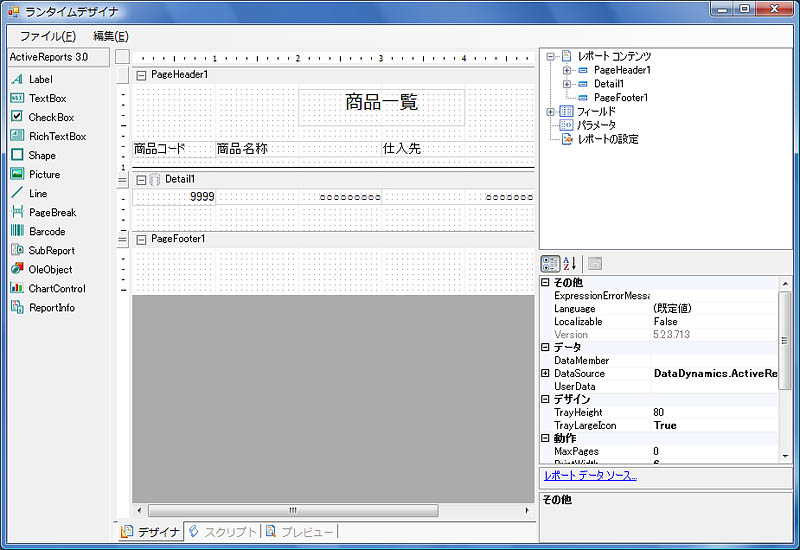Image resolution: width=800 pixels, height=550 pixels.
Task: Click the Localizable value False
Action: click(x=714, y=321)
